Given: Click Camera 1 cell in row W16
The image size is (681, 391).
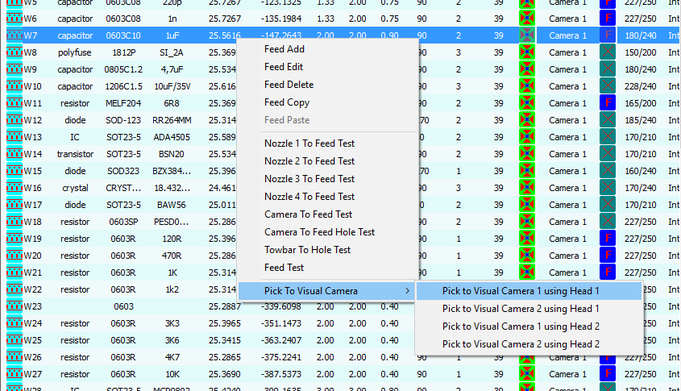Looking at the screenshot, I should point(567,188).
